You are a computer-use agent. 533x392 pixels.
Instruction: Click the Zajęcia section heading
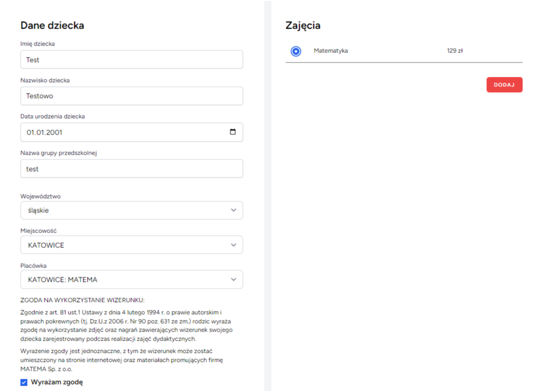click(x=303, y=25)
